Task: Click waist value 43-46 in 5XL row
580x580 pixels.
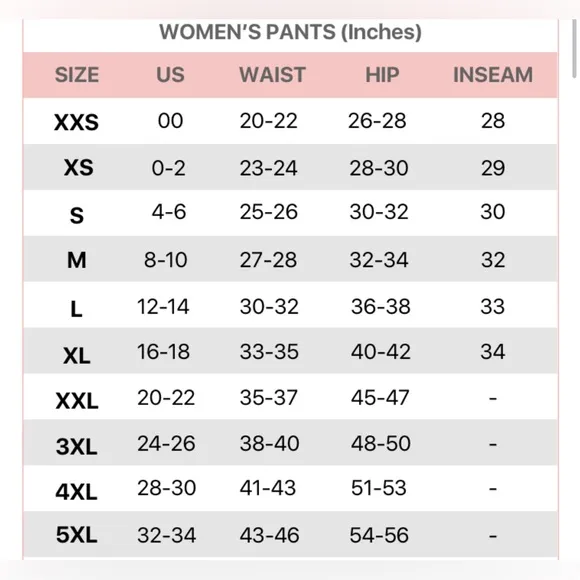Action: pyautogui.click(x=269, y=535)
